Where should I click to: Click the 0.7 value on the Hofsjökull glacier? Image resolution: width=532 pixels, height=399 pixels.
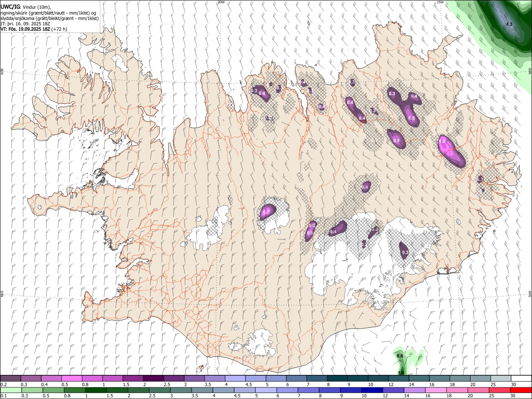[267, 213]
